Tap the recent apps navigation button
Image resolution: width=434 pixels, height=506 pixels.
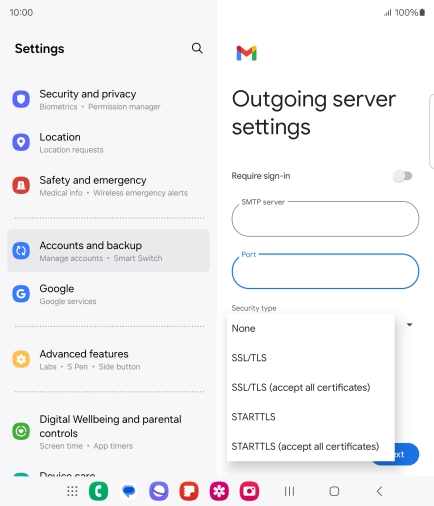tap(289, 491)
